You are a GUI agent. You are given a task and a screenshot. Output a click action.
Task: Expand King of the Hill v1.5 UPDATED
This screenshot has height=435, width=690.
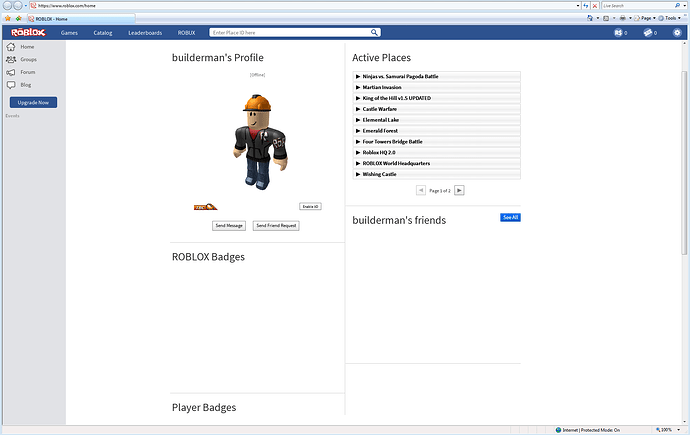(436, 98)
